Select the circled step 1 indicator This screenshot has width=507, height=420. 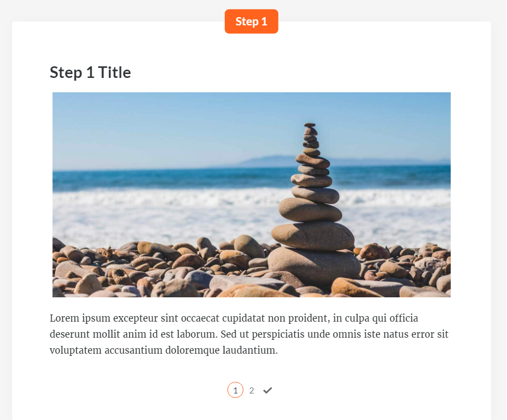pos(235,390)
